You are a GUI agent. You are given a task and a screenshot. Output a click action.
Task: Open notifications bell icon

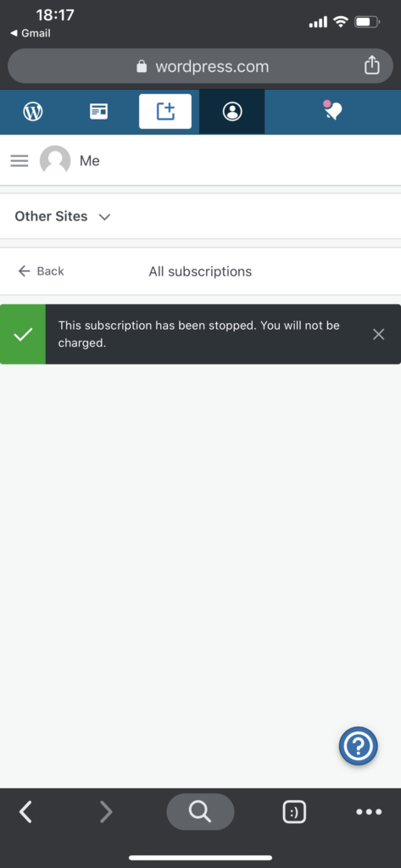click(x=332, y=110)
